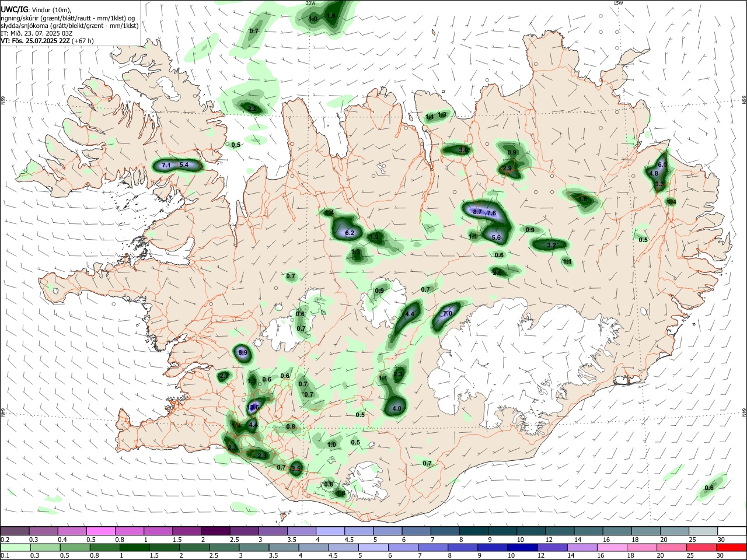Click the 'IT: Mið. 23. 07. 2025 03Z' line
Image resolution: width=747 pixels, height=560 pixels.
pos(37,33)
